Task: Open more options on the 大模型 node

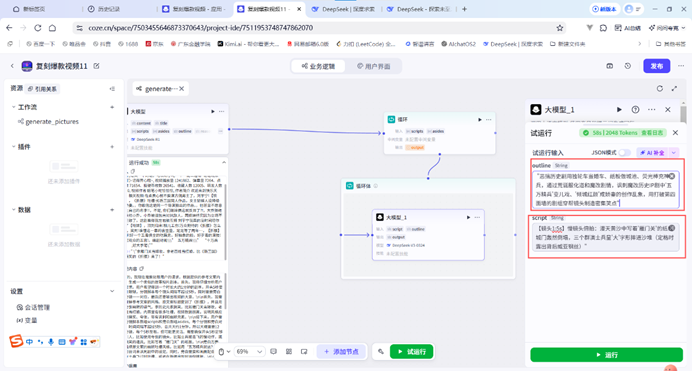Action: tap(222, 112)
